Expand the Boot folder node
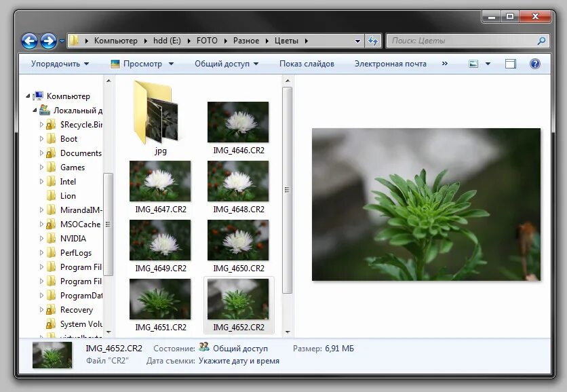 point(41,138)
